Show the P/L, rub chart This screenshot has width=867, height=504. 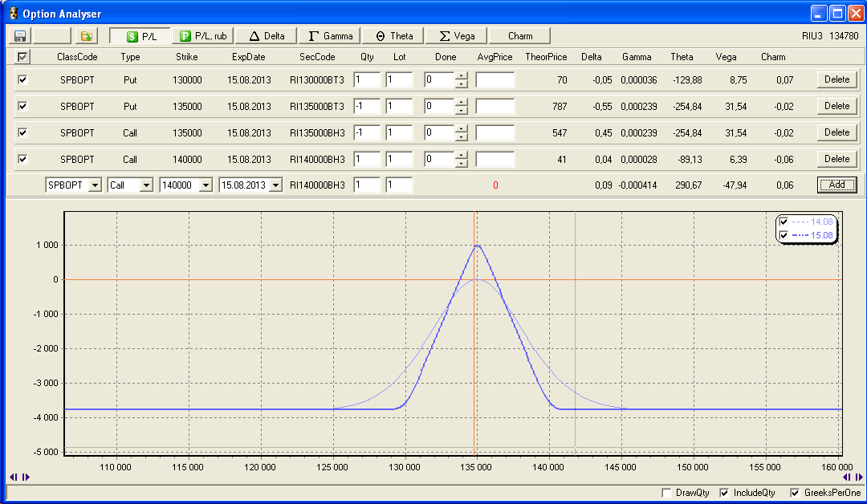(x=202, y=36)
